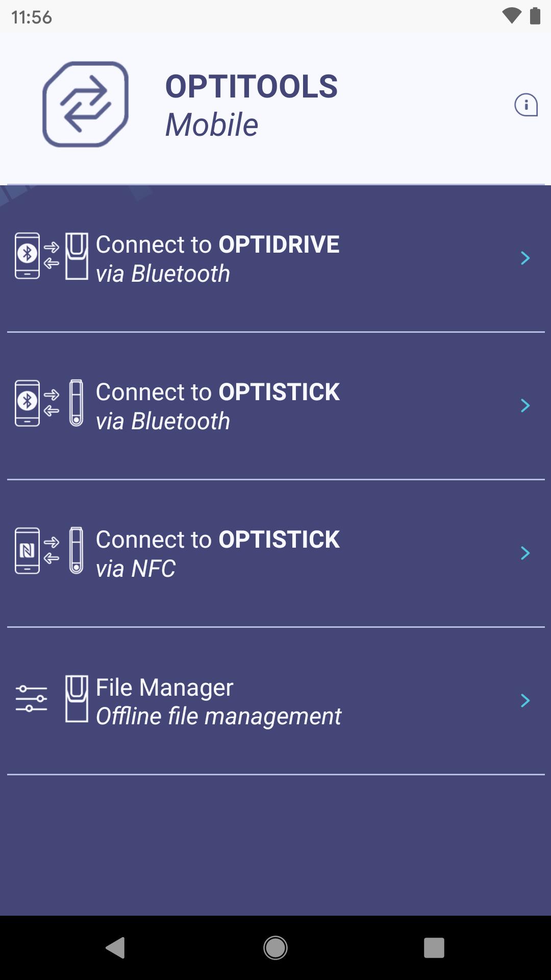This screenshot has width=551, height=980.
Task: Tap the OptiTools swap-arrows logo
Action: 85,104
